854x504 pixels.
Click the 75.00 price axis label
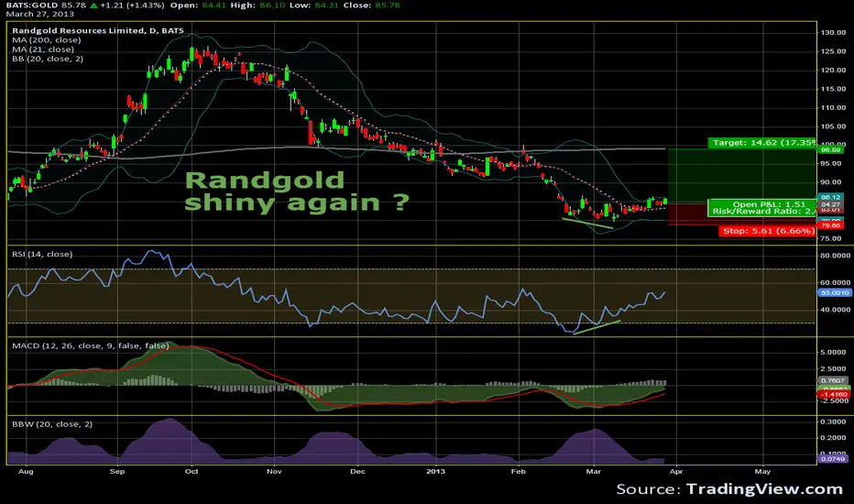point(830,238)
